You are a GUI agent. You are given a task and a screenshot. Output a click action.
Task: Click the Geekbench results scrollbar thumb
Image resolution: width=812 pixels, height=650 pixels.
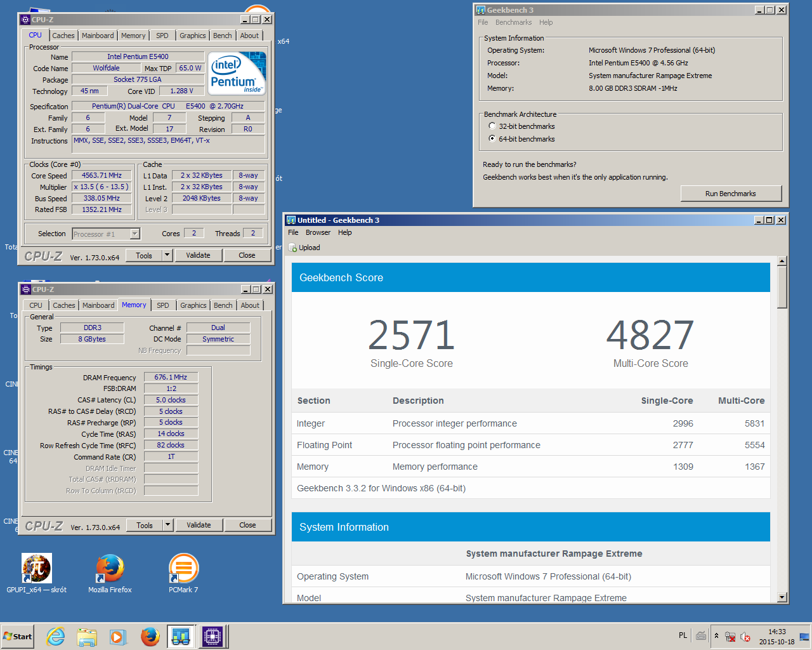[x=782, y=288]
